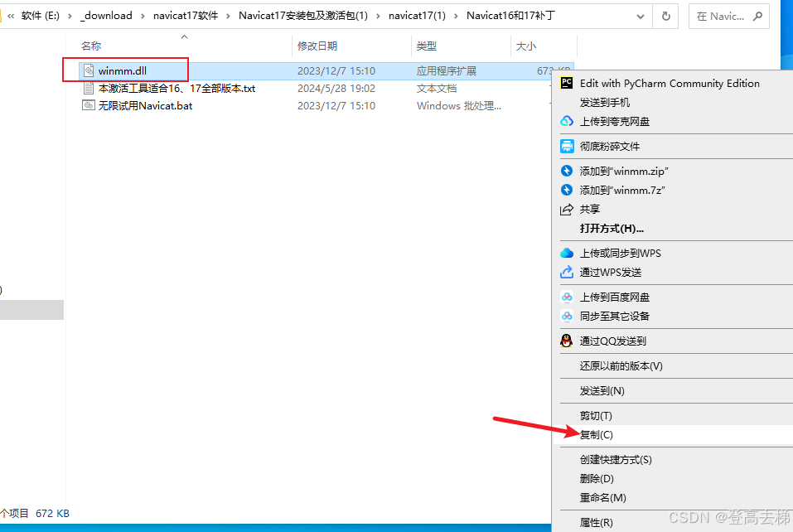Expand the chevron after navicat17软件
The width and height of the screenshot is (793, 532).
tap(228, 17)
